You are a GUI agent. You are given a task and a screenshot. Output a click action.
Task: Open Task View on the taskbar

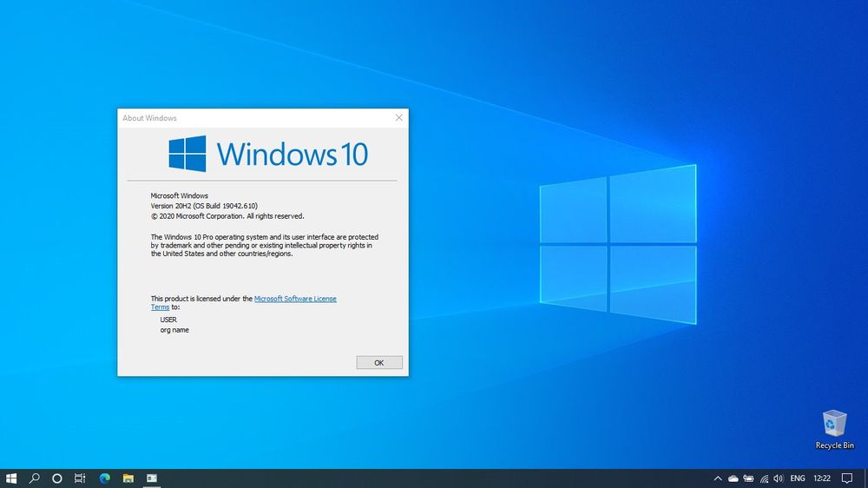tap(80, 478)
